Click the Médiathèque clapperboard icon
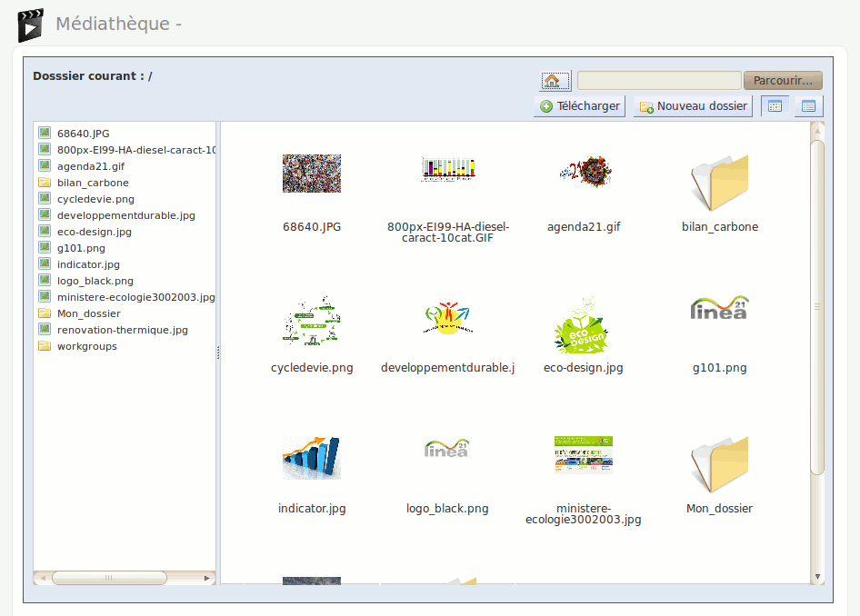The image size is (860, 616). tap(30, 25)
